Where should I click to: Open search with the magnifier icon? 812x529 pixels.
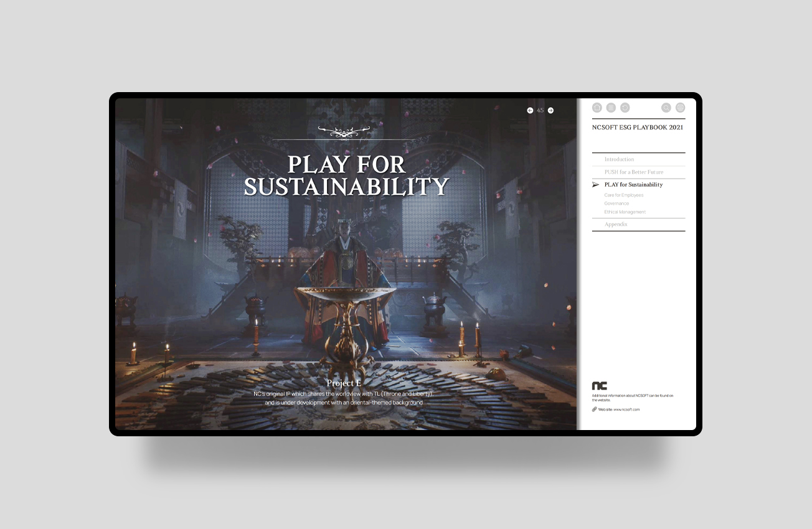pyautogui.click(x=666, y=108)
